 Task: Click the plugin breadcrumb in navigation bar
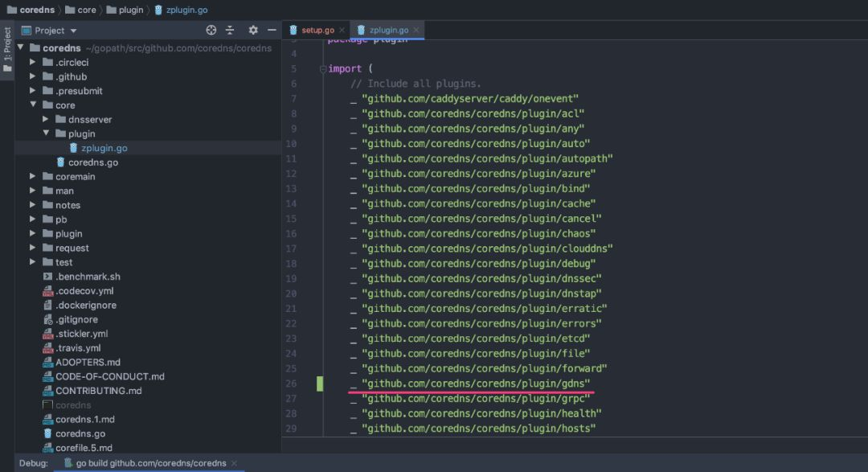click(x=130, y=10)
